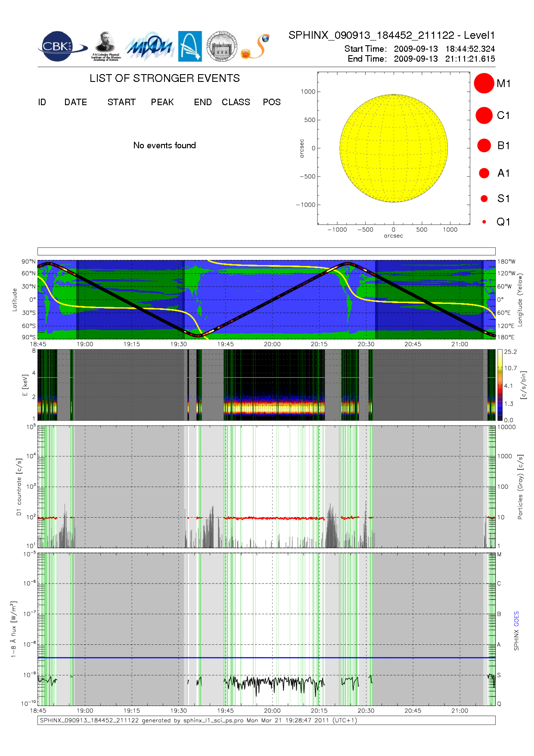Click the empty bar above the orbit map
This screenshot has width=534, height=756.
(266, 251)
